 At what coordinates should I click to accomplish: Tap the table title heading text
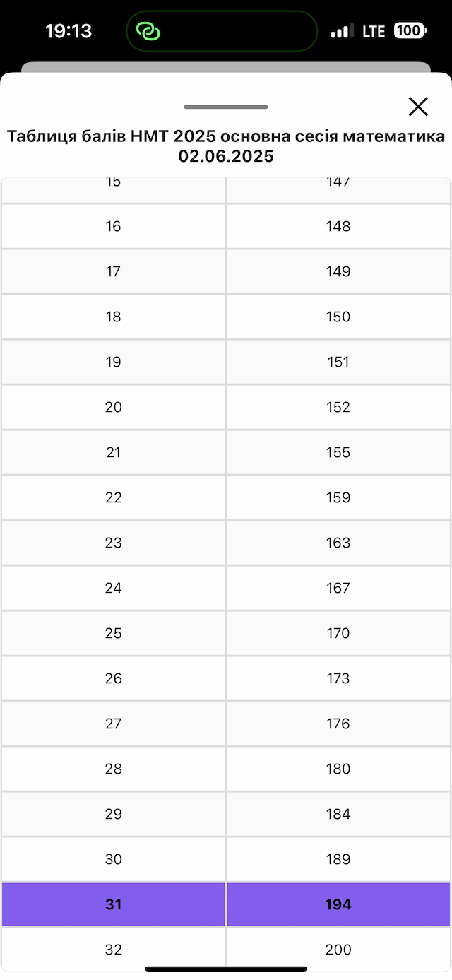click(226, 146)
